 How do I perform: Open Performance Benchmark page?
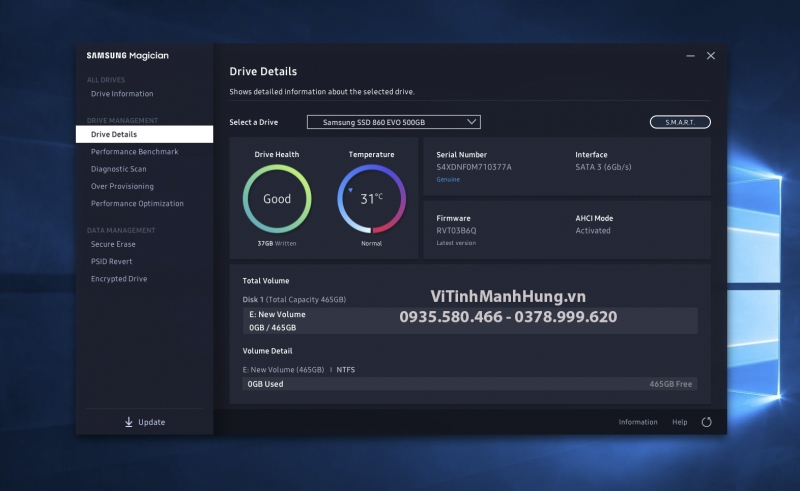point(135,152)
